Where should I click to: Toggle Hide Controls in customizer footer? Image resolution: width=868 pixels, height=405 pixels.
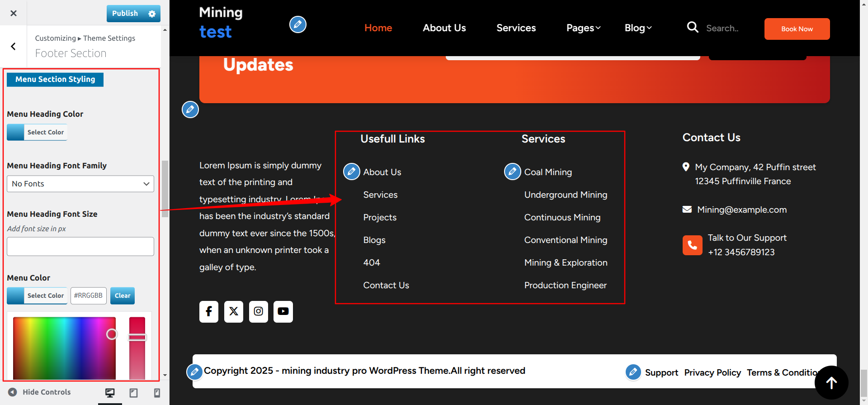point(40,392)
